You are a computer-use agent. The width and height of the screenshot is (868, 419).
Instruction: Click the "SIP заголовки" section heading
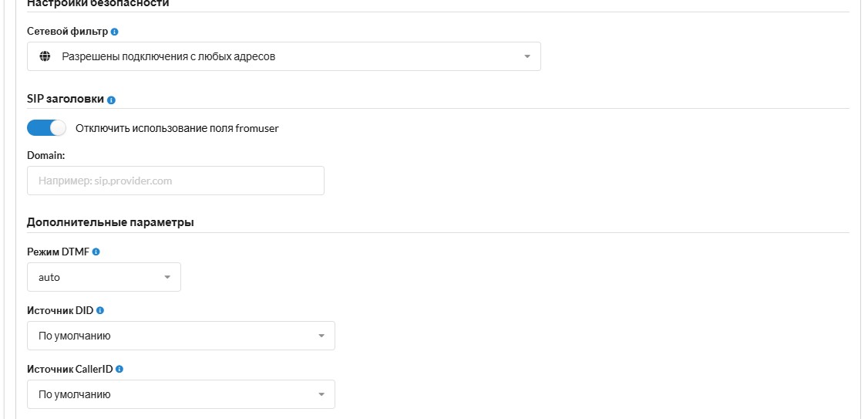point(66,100)
